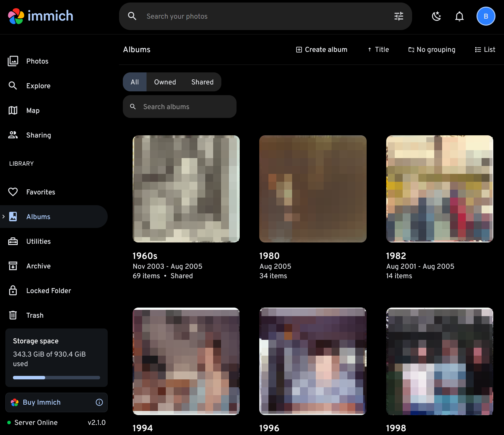
Task: Open notifications bell icon
Action: pos(459,16)
